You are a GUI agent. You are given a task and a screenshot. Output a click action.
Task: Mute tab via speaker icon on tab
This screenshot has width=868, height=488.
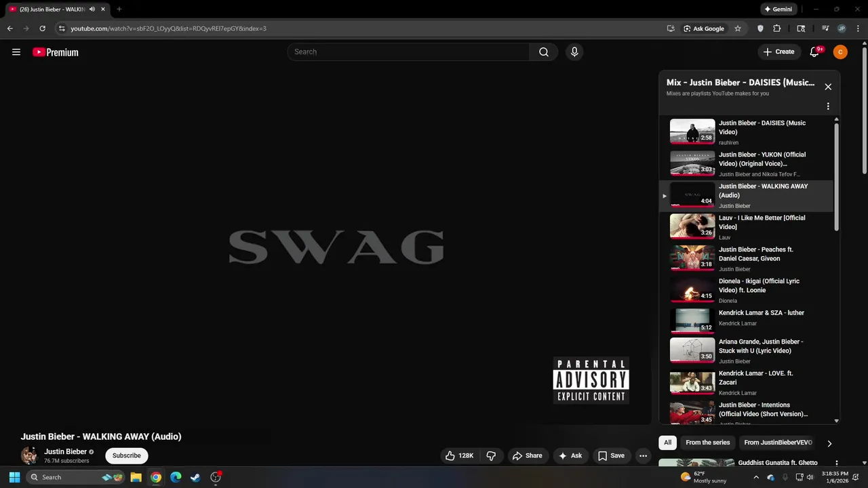click(92, 9)
